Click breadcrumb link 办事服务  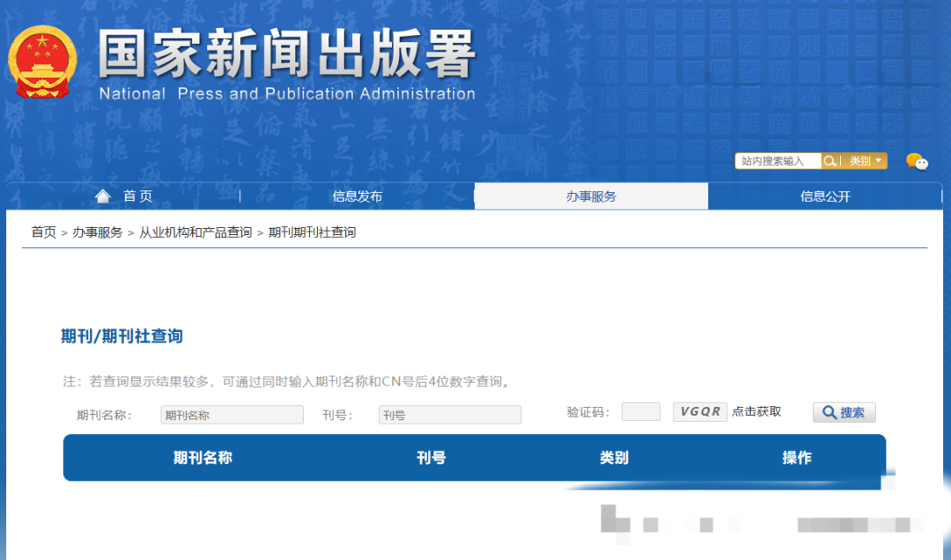click(98, 232)
